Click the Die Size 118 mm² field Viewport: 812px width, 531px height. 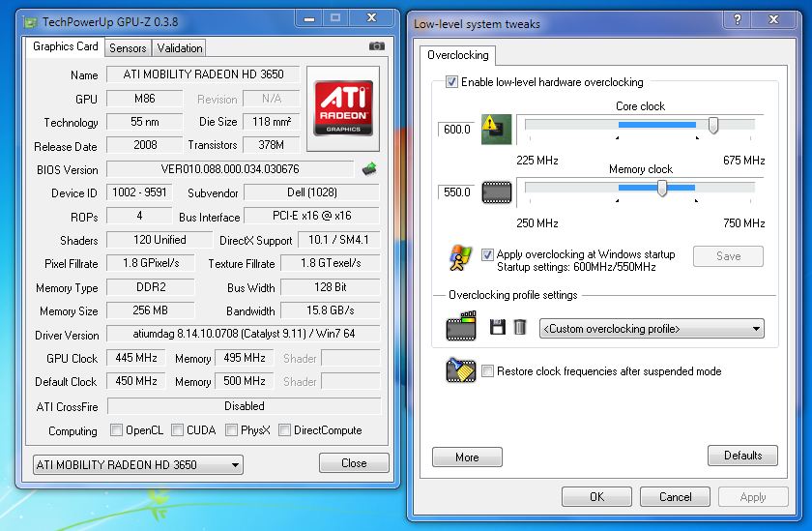pos(271,122)
